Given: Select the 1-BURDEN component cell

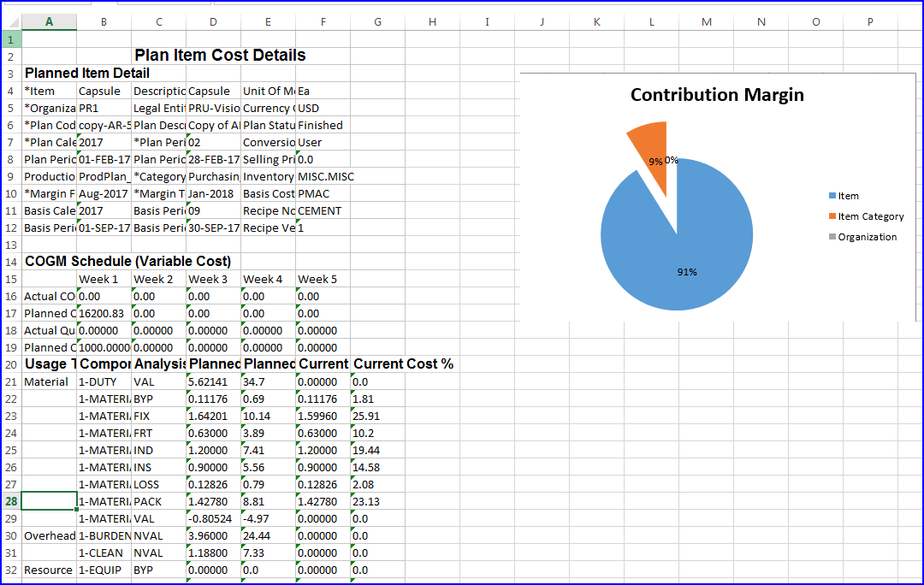Looking at the screenshot, I should coord(104,535).
